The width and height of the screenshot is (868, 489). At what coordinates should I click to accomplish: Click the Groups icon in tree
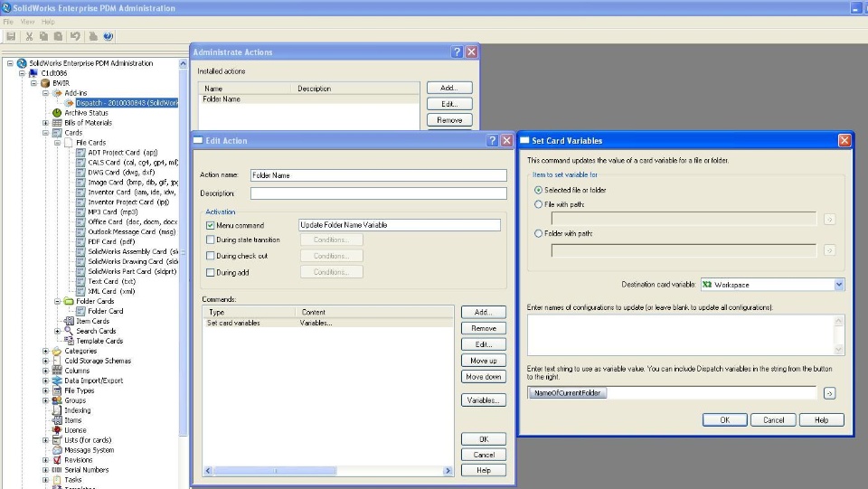tap(56, 400)
